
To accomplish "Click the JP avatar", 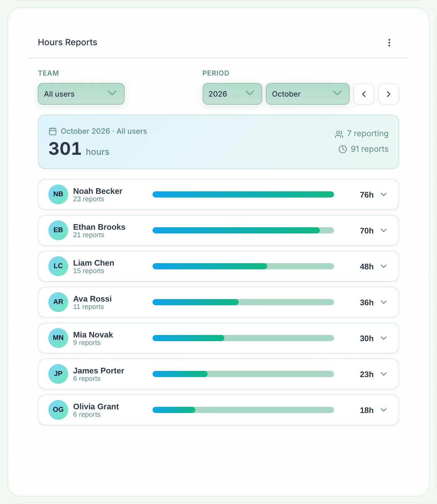I will tap(58, 374).
